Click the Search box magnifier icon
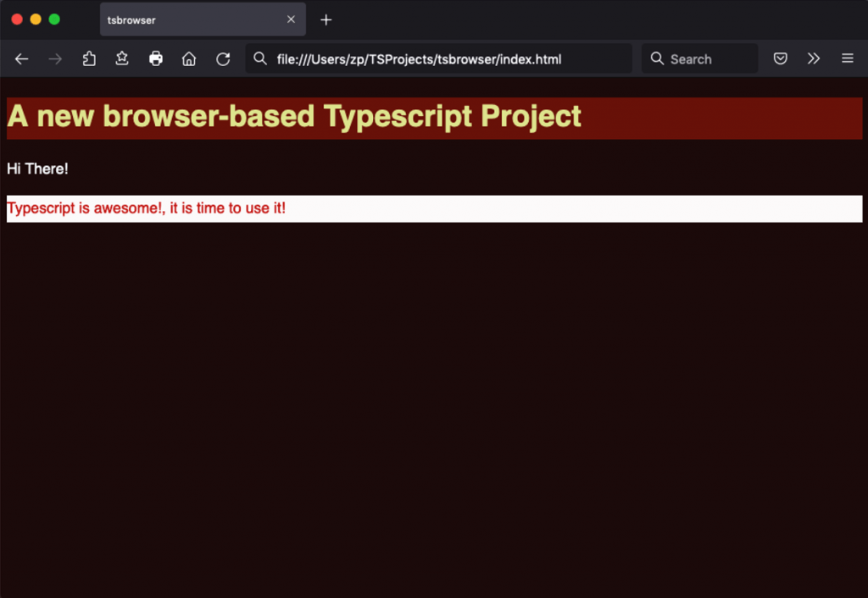The height and width of the screenshot is (598, 868). [x=657, y=58]
